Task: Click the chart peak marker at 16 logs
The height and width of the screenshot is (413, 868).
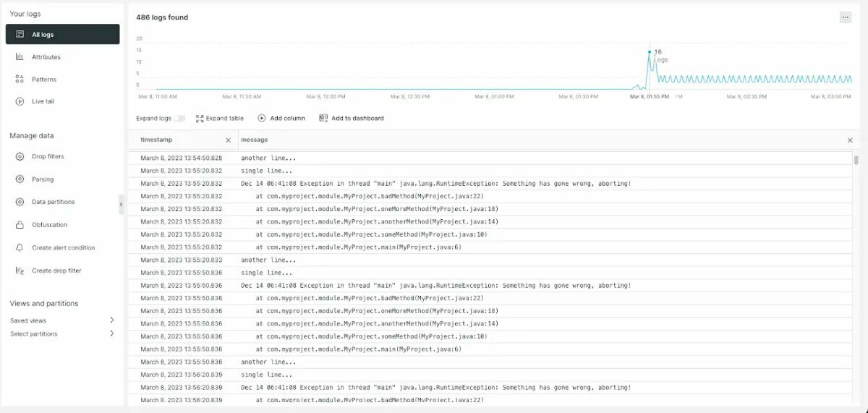Action: pos(650,51)
